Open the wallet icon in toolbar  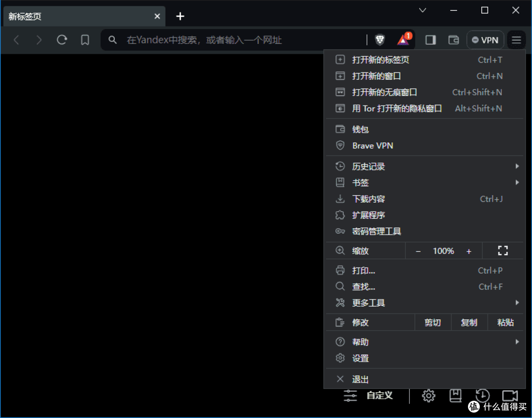453,40
